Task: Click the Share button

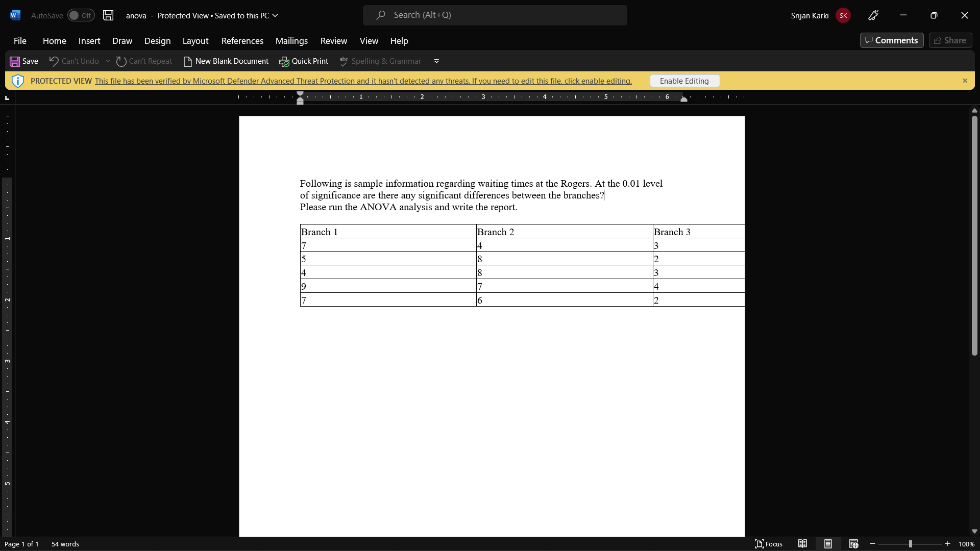Action: (951, 40)
